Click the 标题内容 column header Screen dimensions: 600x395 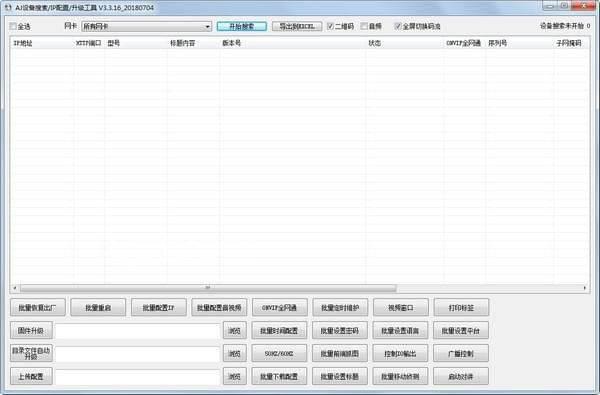coord(194,43)
